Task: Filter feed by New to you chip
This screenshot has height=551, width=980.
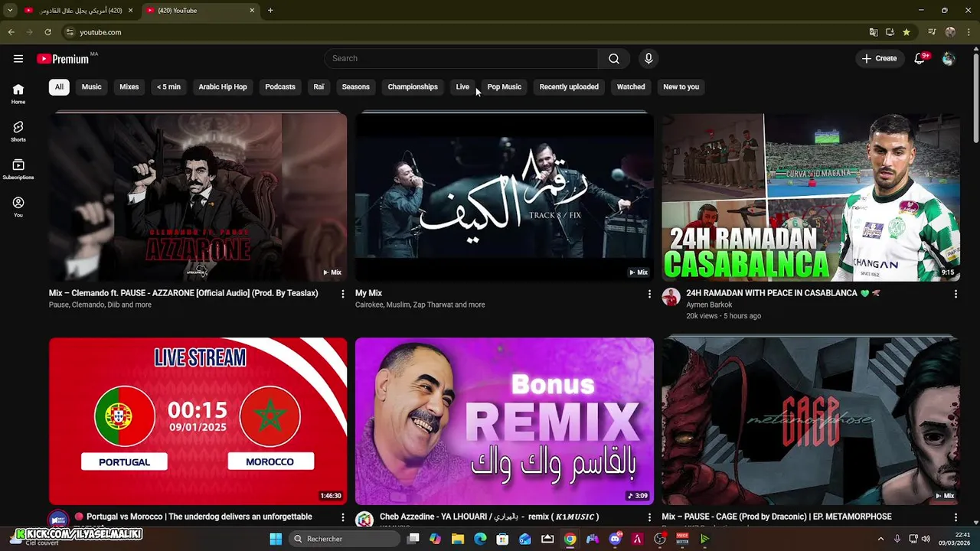Action: click(681, 86)
